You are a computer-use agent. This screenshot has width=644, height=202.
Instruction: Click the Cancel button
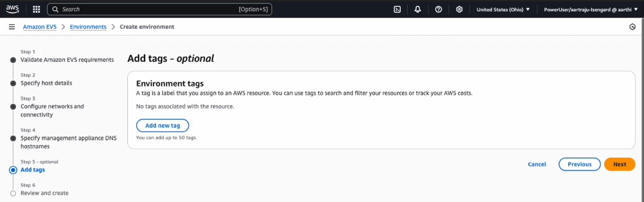point(537,164)
